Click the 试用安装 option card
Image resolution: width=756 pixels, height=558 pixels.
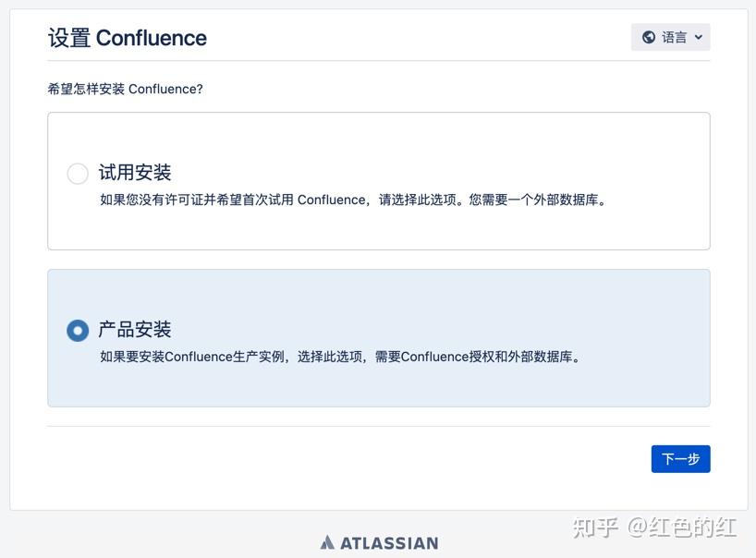click(x=379, y=181)
